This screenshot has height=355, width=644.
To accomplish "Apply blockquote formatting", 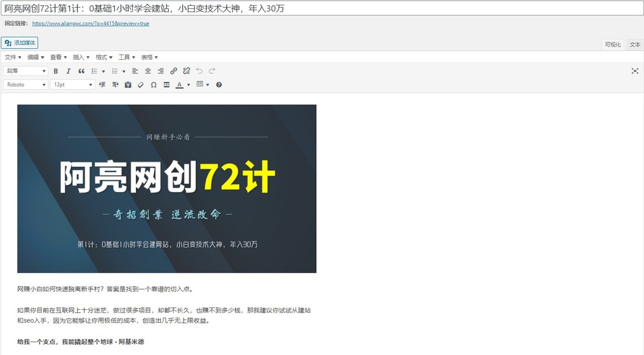I will 81,71.
